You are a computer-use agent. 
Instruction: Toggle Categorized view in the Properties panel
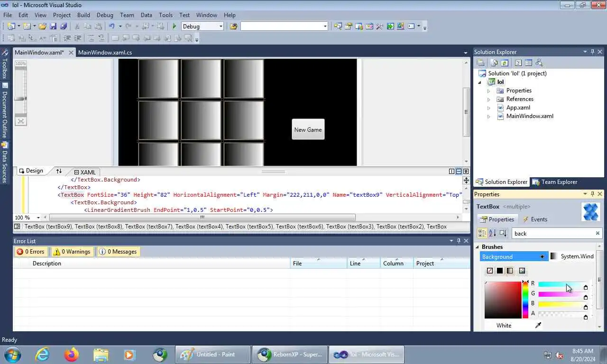pyautogui.click(x=482, y=233)
